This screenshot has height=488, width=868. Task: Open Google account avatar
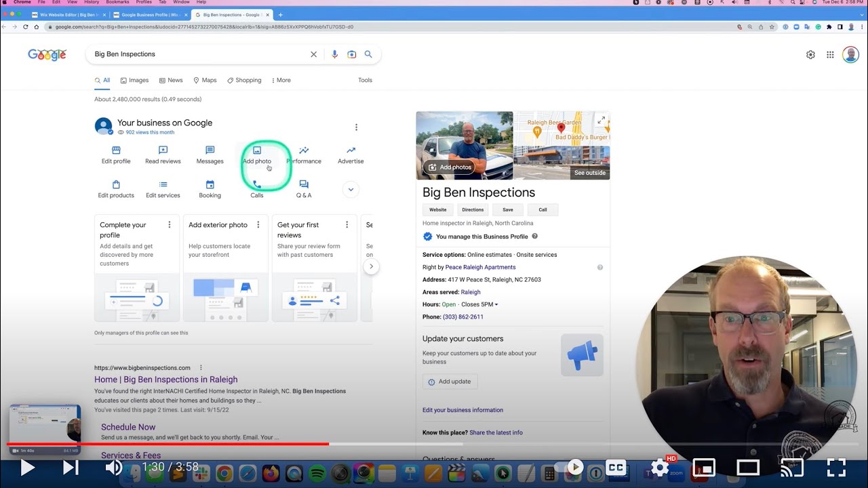[850, 55]
